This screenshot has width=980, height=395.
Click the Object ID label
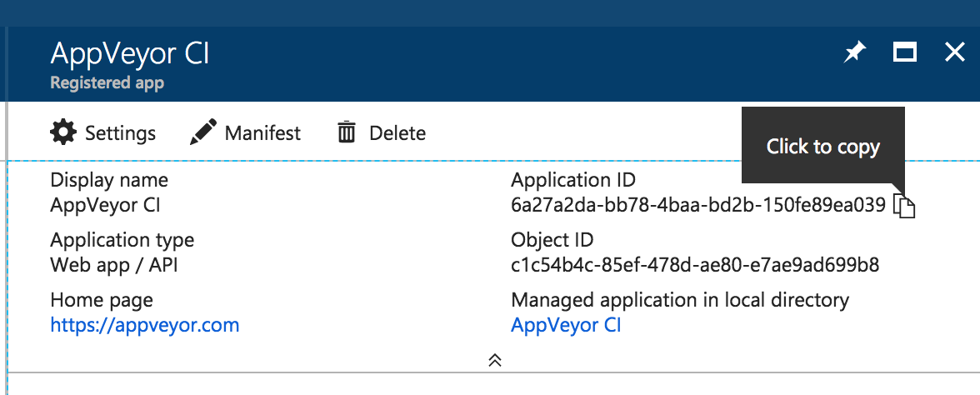pos(552,240)
